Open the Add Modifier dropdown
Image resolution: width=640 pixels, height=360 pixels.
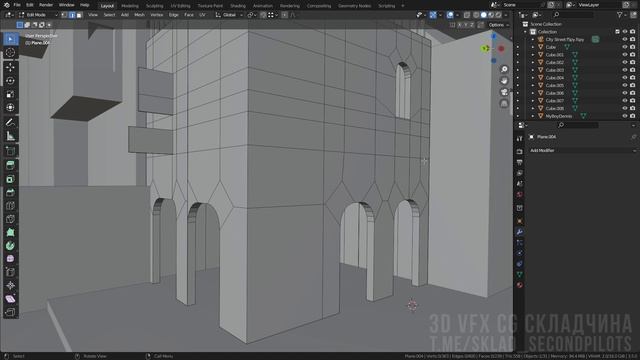click(x=582, y=151)
